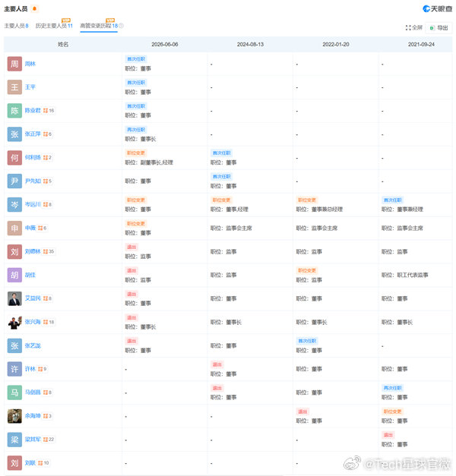Select the 高管变更历程 18 tab
The height and width of the screenshot is (476, 456).
coord(99,26)
